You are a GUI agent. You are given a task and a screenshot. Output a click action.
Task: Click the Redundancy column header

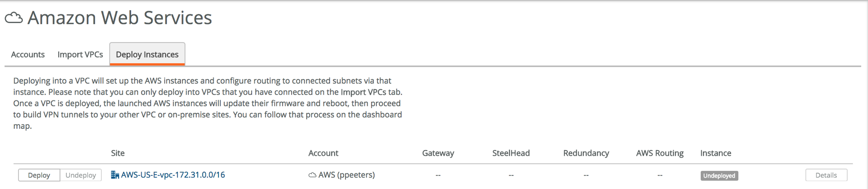(x=586, y=153)
